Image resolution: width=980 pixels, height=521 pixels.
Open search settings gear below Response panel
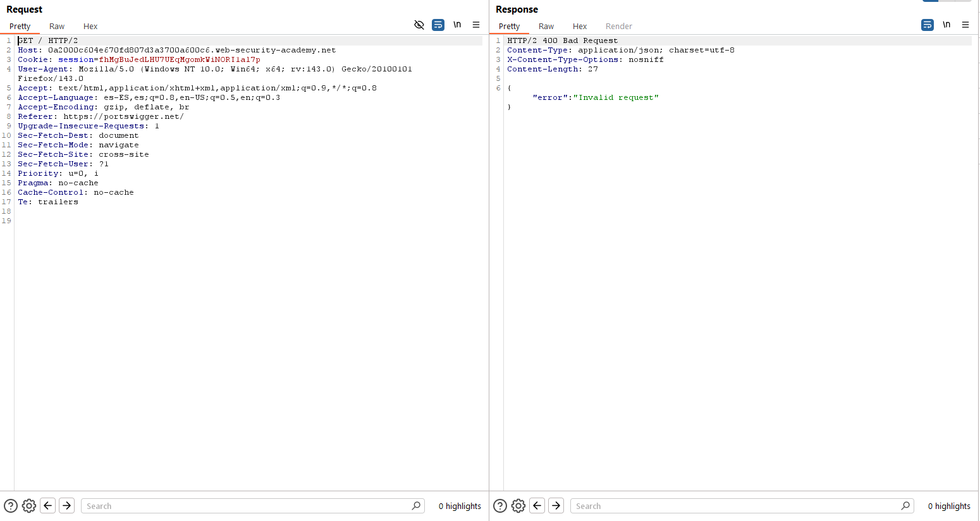click(x=518, y=506)
